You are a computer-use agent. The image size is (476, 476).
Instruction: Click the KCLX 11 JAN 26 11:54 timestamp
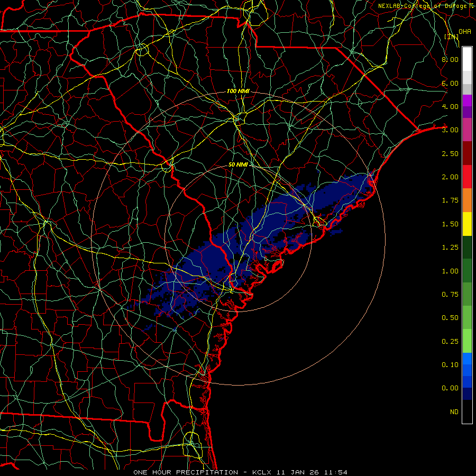point(300,472)
